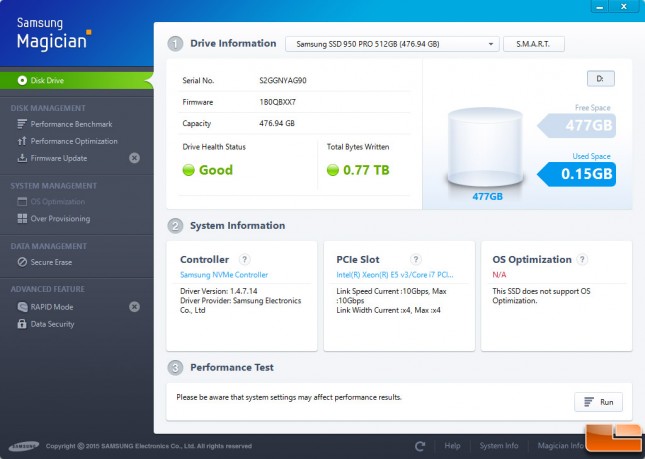Click the Good drive health status
Screen dimensions: 645x459
(208, 170)
